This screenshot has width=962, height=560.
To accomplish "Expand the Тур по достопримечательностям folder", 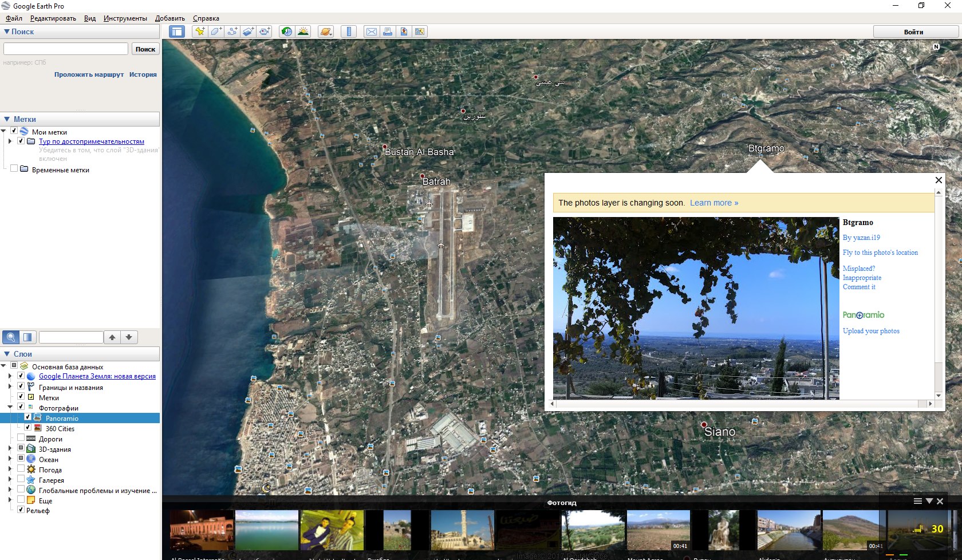I will click(10, 141).
